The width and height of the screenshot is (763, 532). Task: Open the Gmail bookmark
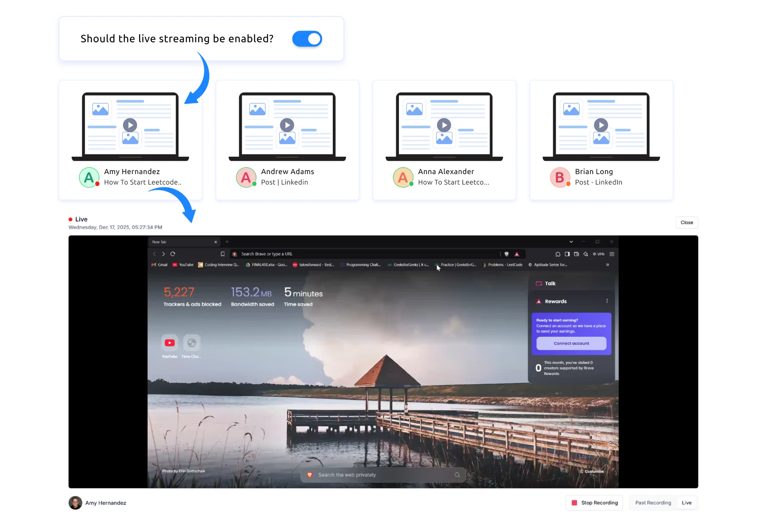[159, 265]
